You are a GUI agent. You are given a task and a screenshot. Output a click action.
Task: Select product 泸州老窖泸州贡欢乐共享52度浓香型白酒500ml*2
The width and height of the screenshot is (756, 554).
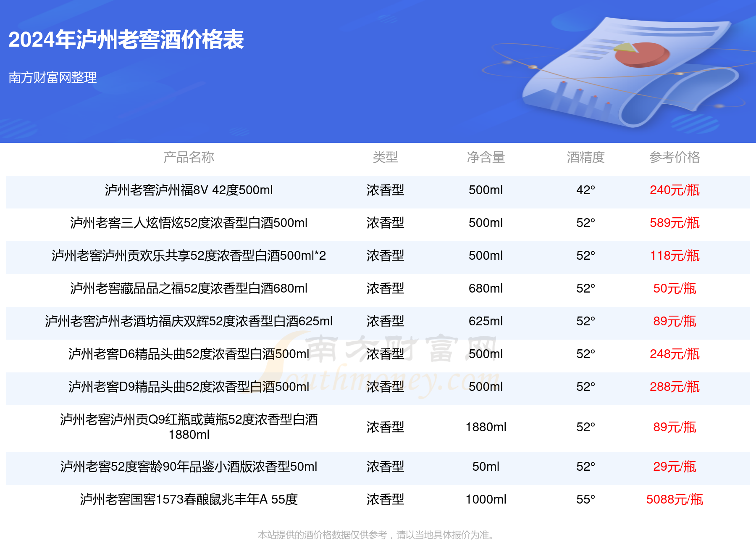click(189, 256)
